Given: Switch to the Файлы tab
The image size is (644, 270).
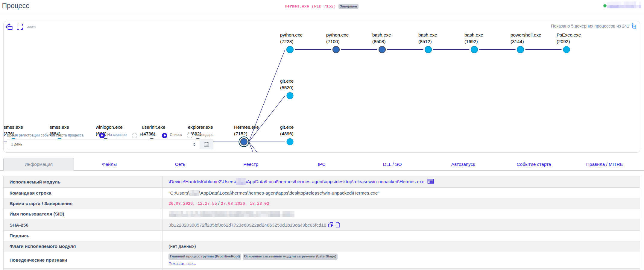Looking at the screenshot, I should click(109, 164).
